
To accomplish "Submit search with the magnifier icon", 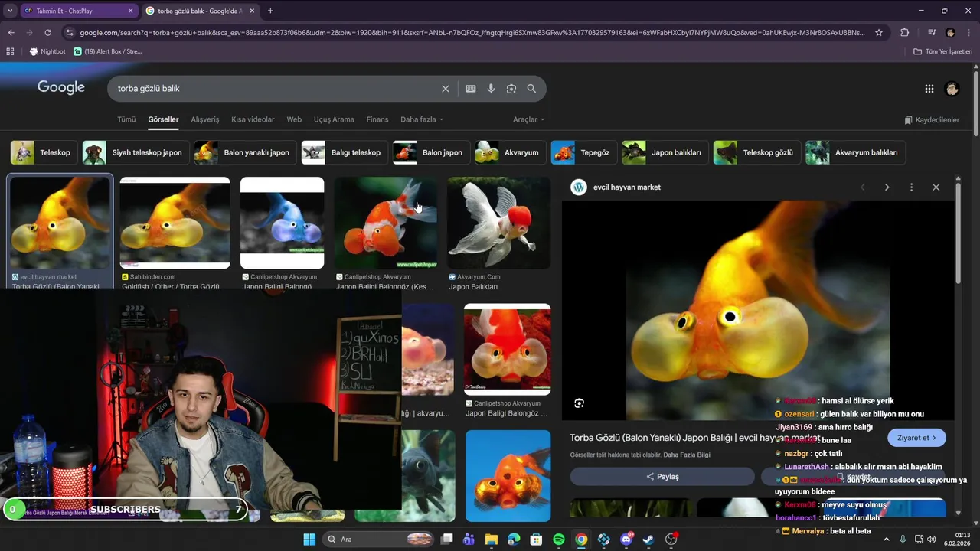I will point(531,89).
